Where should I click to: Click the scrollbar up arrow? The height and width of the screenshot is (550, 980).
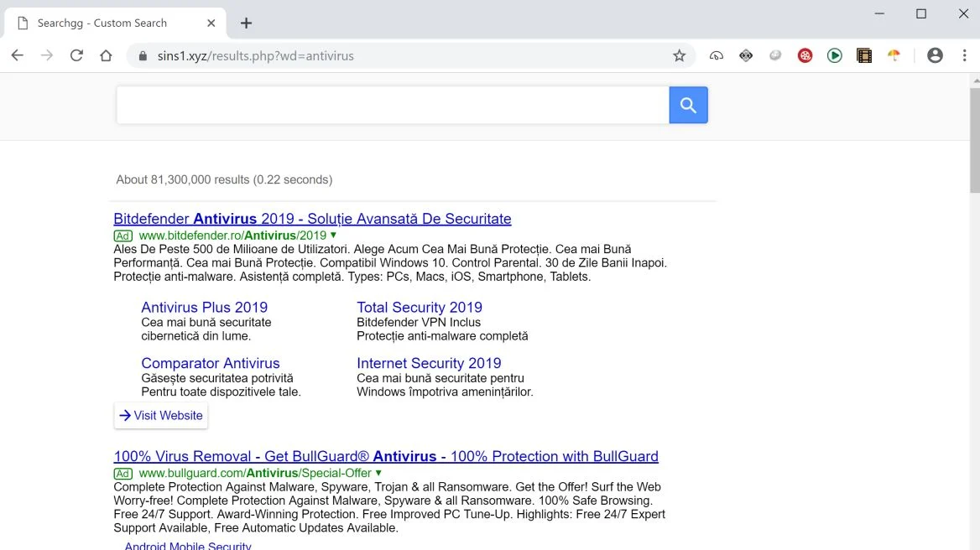[976, 80]
